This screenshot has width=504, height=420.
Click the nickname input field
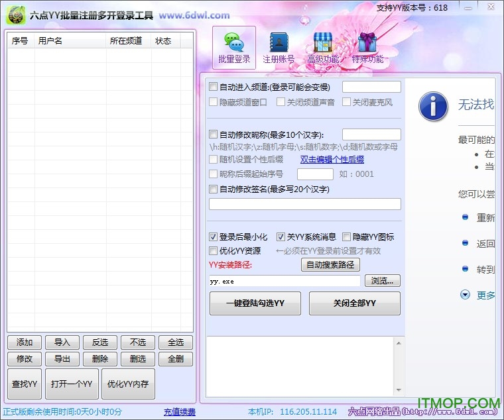coord(371,134)
